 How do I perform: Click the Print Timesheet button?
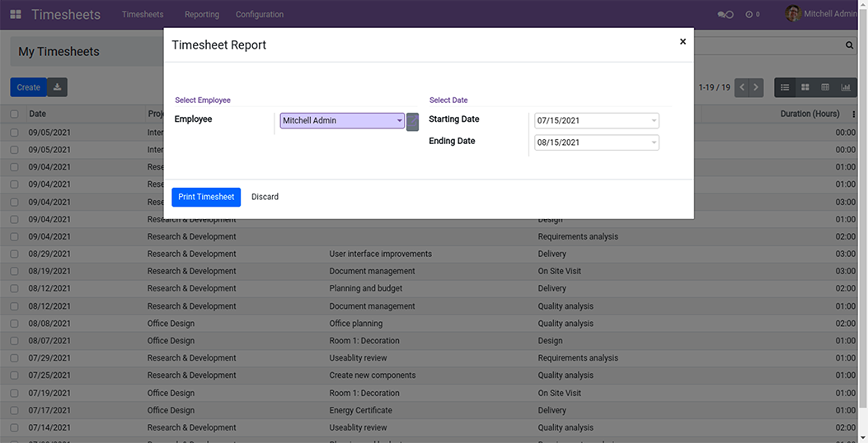click(x=206, y=197)
